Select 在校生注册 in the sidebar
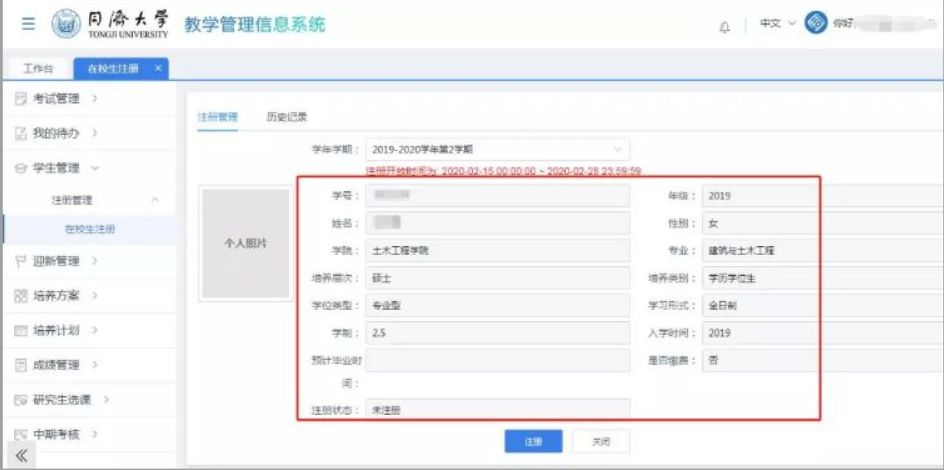This screenshot has height=470, width=944. tap(90, 229)
